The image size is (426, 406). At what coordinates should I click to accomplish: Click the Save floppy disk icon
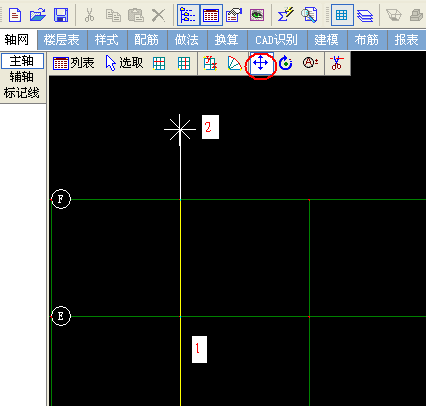coord(61,15)
